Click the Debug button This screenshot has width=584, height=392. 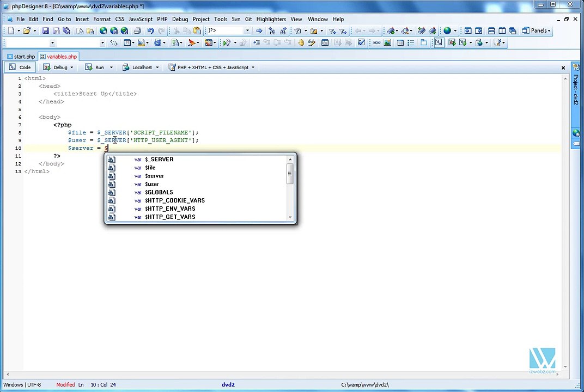56,68
